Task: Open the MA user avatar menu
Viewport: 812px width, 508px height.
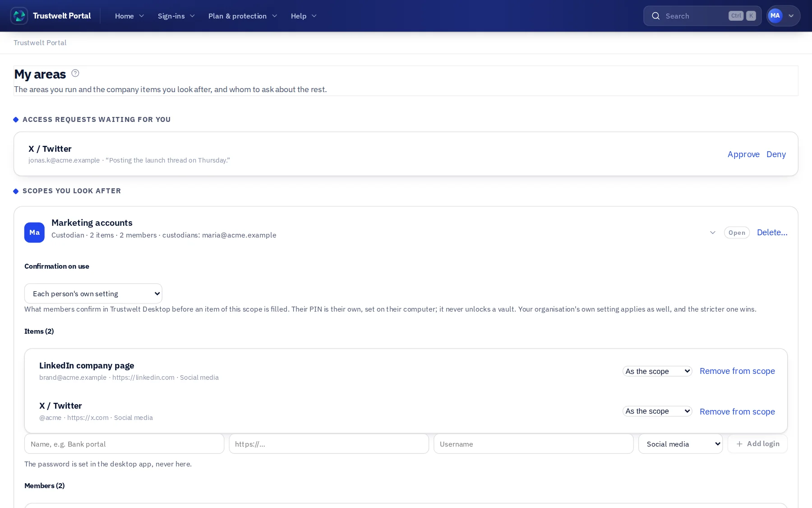Action: (775, 16)
